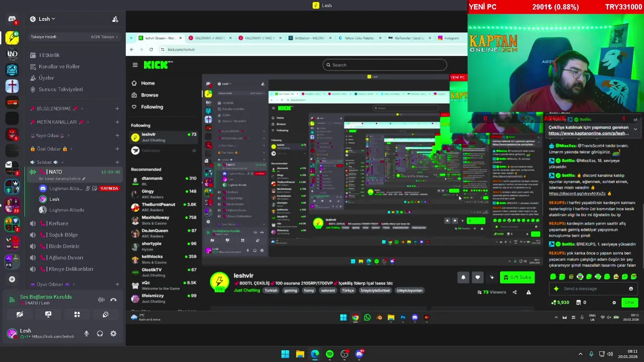Mute the Discord microphone
644x362 pixels.
click(x=87, y=333)
